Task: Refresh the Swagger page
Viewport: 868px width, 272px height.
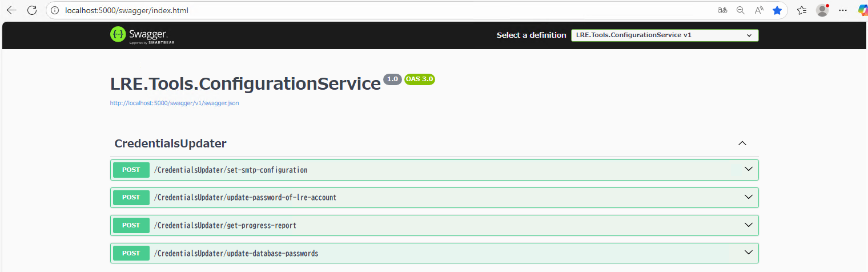Action: [32, 10]
